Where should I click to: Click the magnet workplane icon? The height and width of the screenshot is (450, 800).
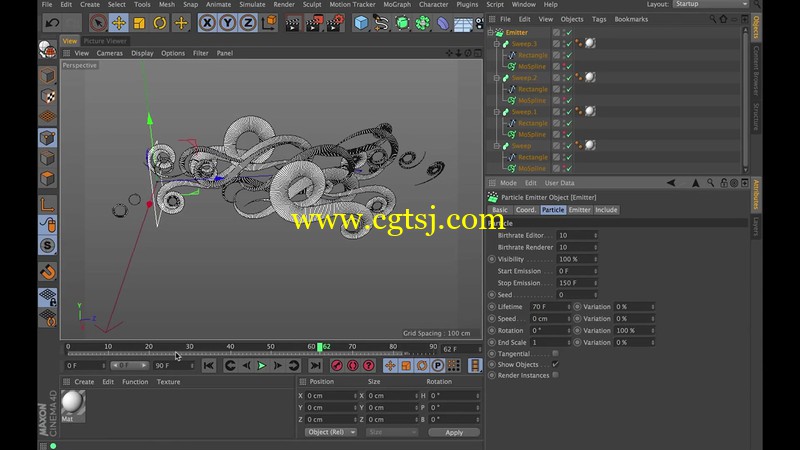click(x=47, y=272)
